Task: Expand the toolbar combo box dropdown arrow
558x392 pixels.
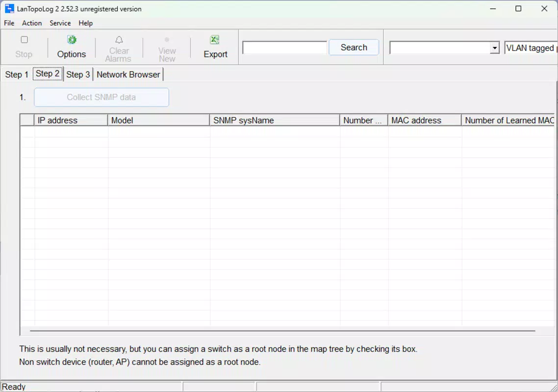Action: click(x=494, y=48)
